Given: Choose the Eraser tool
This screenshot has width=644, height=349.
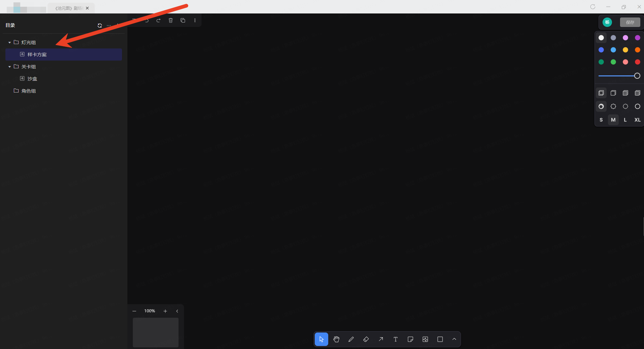Looking at the screenshot, I should (366, 339).
